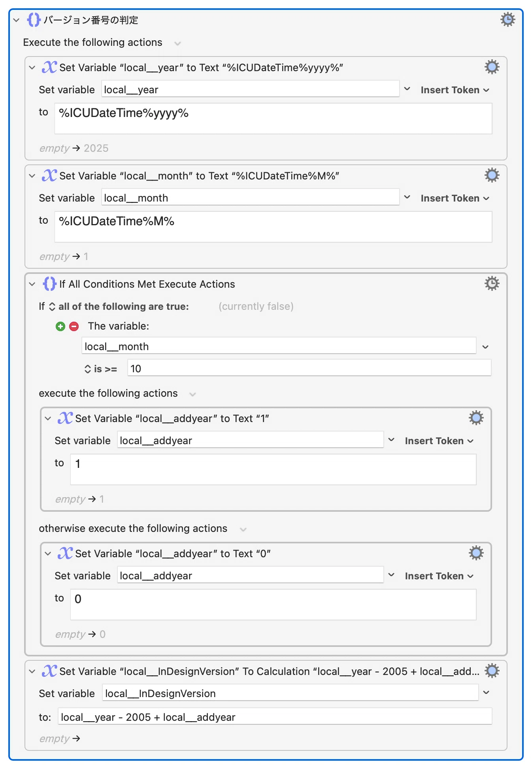Screen dimensions: 532x769
Task: Change the "is >=" comparison operator
Action: (x=101, y=369)
